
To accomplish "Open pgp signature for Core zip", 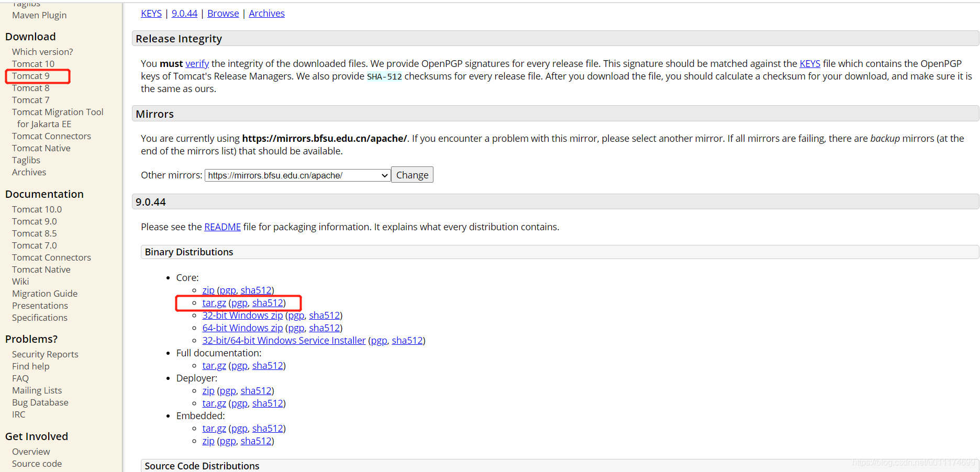I will 228,290.
